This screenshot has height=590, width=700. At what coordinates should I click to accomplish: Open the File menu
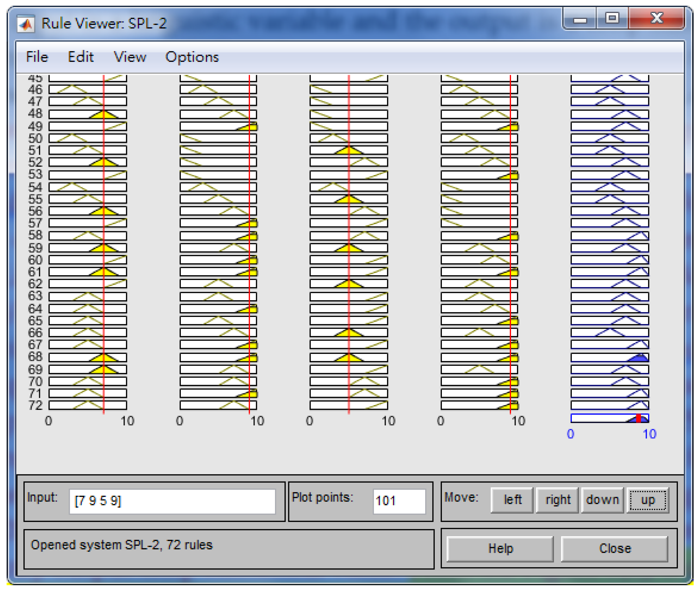tap(37, 57)
